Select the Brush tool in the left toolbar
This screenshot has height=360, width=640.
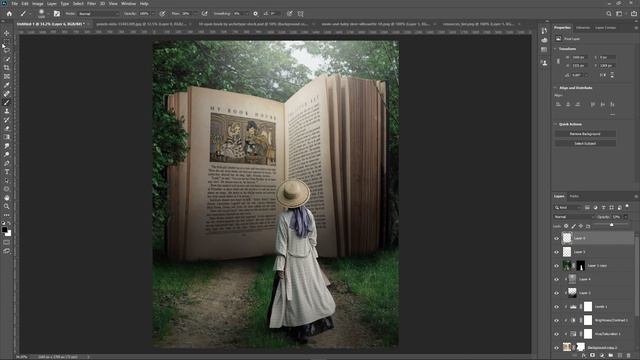point(7,102)
